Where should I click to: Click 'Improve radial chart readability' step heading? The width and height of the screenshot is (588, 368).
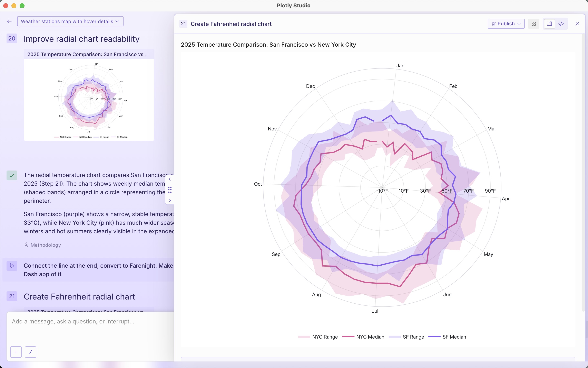(81, 39)
